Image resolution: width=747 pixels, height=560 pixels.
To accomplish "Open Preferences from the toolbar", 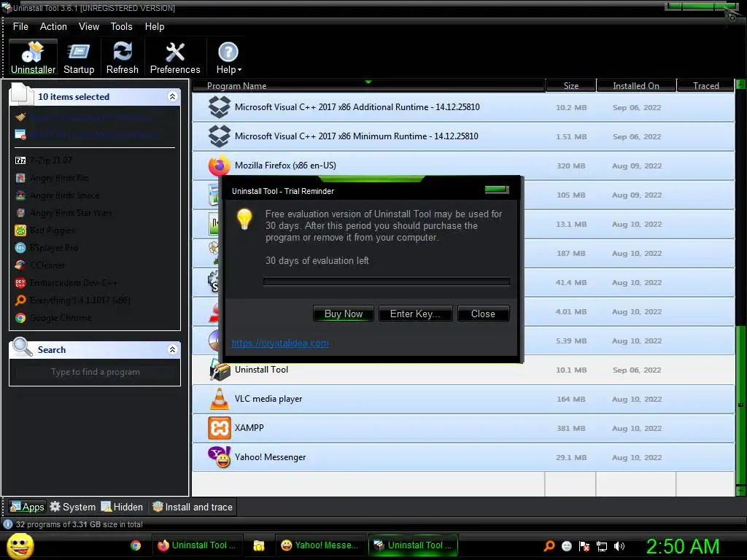I will click(175, 57).
